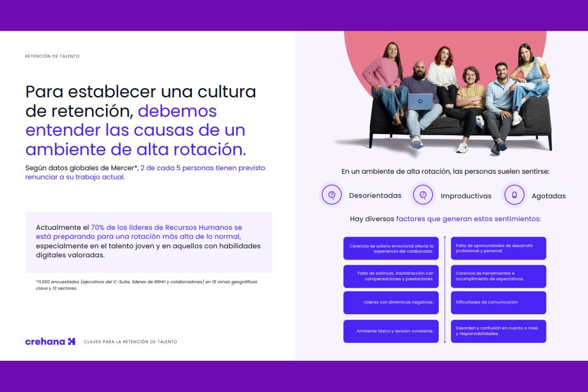Image resolution: width=588 pixels, height=392 pixels.
Task: Click the 'Dificultades de comunicación' box
Action: (x=498, y=302)
